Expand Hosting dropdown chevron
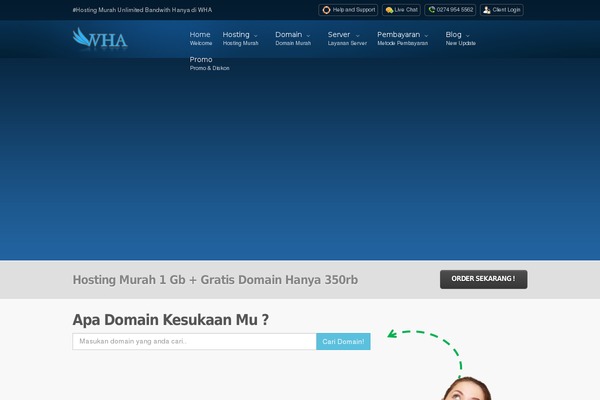This screenshot has height=400, width=600. (256, 36)
